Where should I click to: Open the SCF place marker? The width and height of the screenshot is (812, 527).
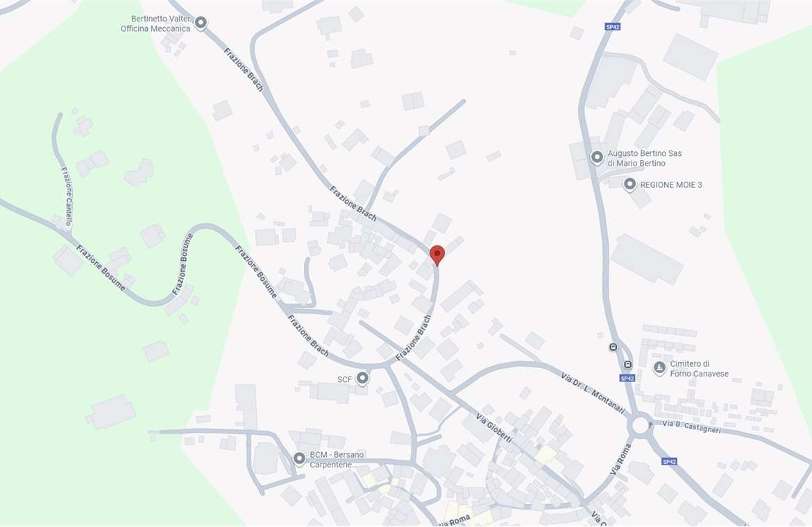[x=362, y=379]
